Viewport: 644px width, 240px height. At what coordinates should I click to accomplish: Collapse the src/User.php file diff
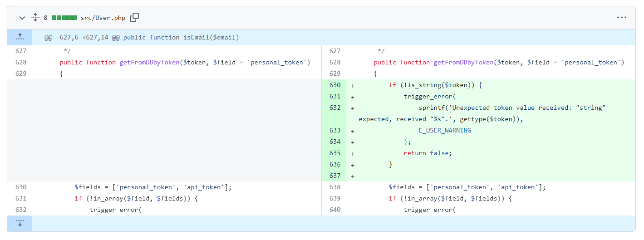(x=22, y=18)
